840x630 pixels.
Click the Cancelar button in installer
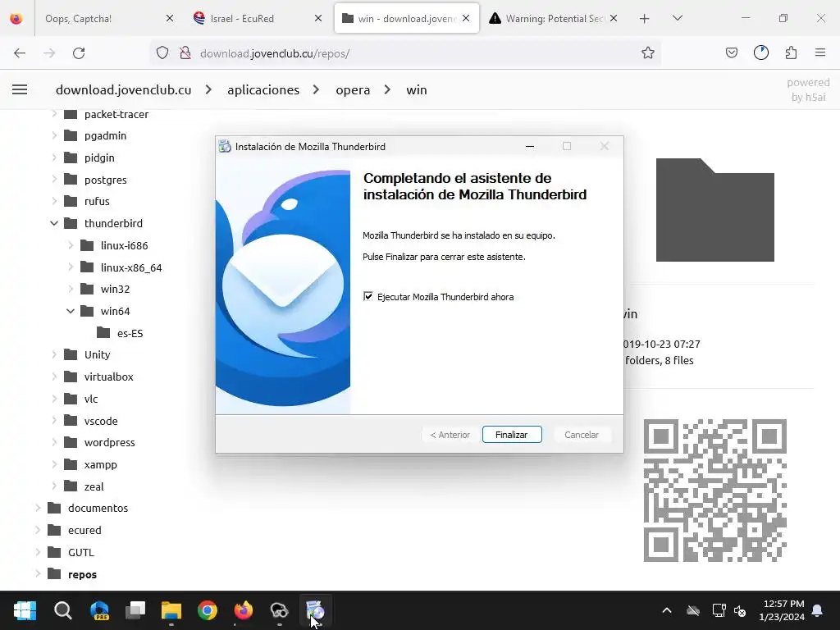pos(582,435)
